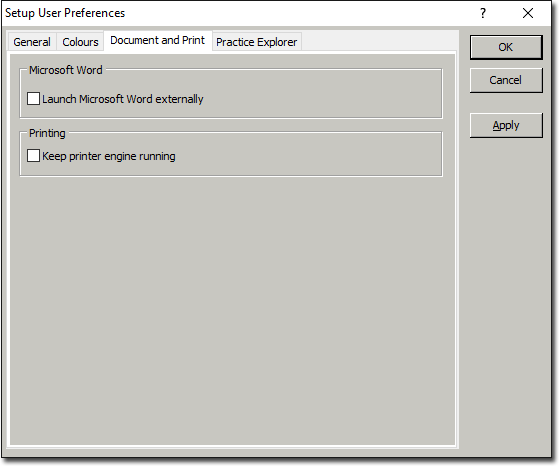Click the Microsoft Word group heading
Image resolution: width=559 pixels, height=466 pixels.
pos(66,70)
